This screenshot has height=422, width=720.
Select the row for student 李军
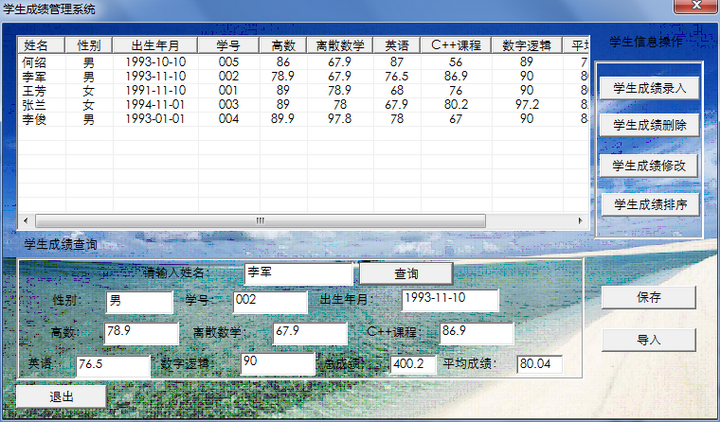point(303,76)
